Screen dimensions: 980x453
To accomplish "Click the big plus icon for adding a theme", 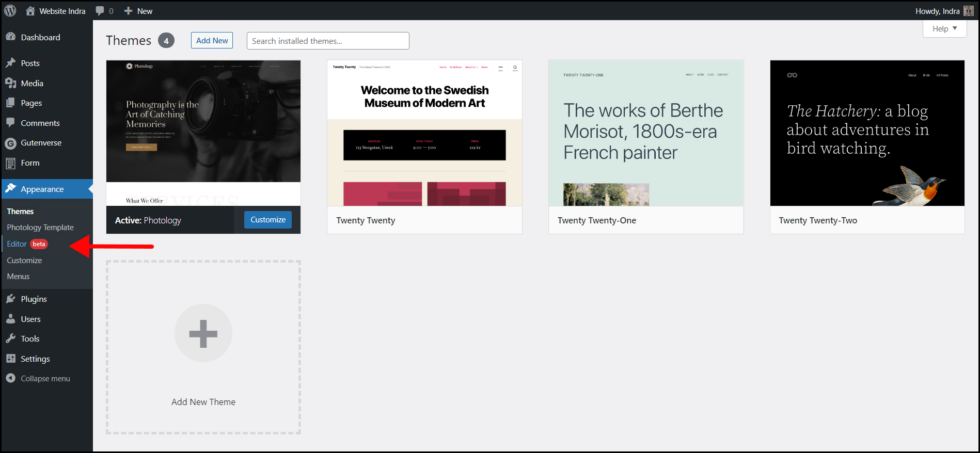I will pyautogui.click(x=203, y=333).
